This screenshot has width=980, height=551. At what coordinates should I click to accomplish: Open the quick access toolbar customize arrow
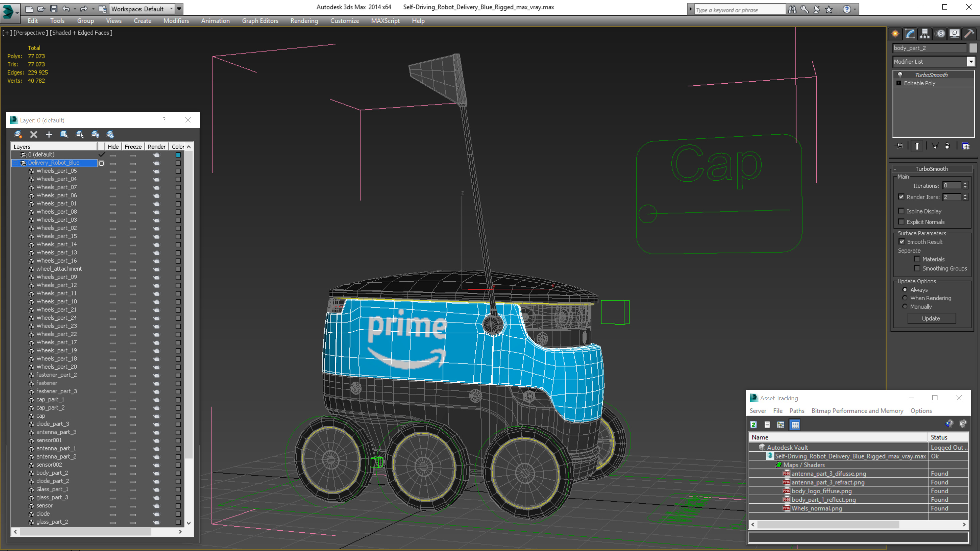pyautogui.click(x=179, y=9)
